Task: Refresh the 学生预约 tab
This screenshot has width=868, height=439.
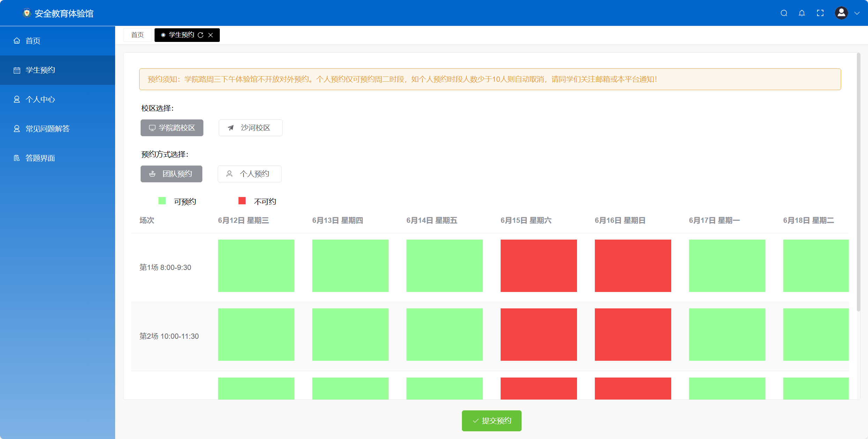Action: pos(201,35)
